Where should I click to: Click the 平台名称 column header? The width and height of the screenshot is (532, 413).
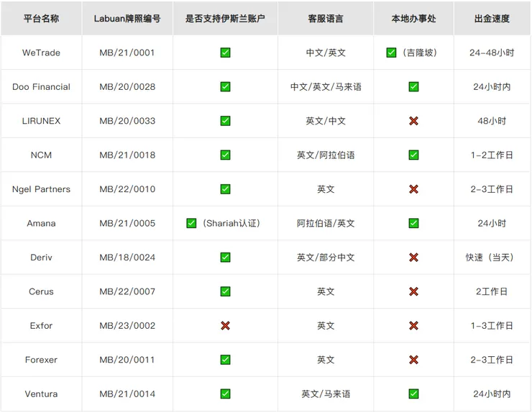pyautogui.click(x=42, y=18)
